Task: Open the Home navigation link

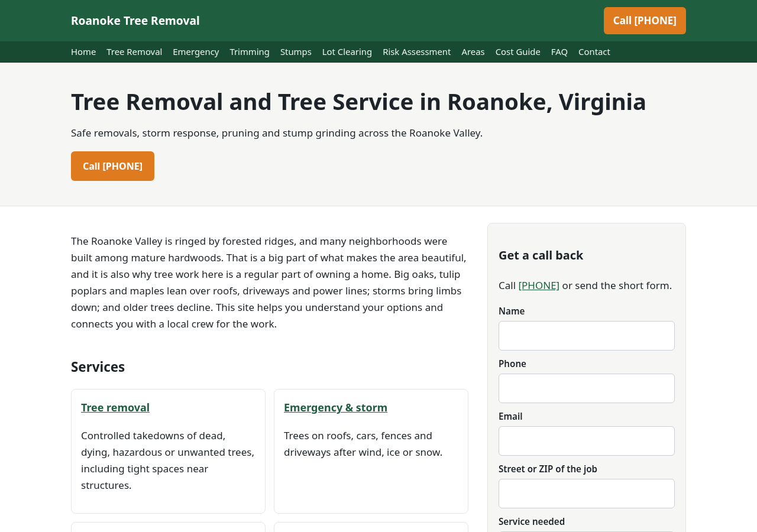Action: [x=83, y=52]
